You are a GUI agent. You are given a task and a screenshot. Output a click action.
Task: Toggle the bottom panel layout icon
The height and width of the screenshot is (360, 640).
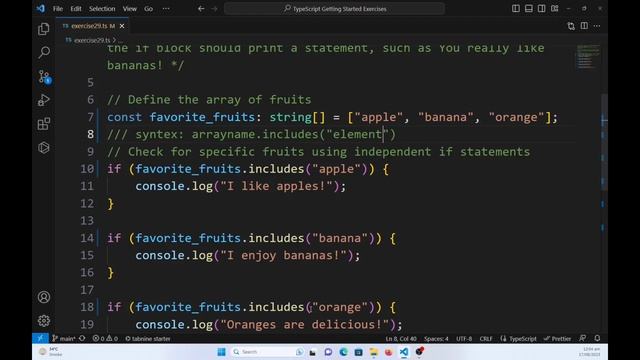pyautogui.click(x=529, y=9)
